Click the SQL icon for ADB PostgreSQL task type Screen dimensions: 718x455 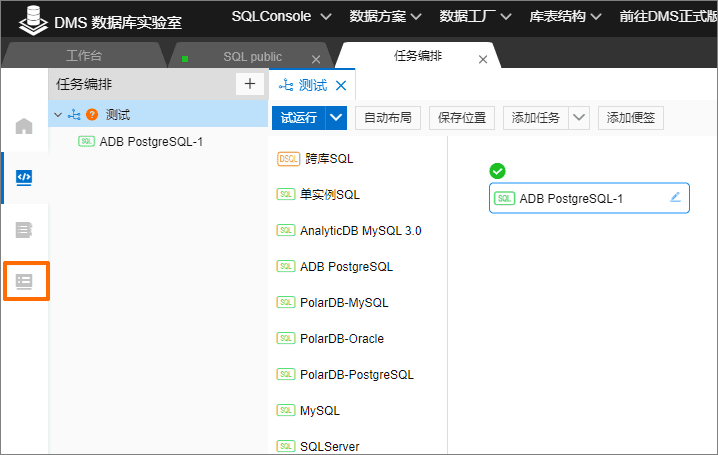[286, 266]
